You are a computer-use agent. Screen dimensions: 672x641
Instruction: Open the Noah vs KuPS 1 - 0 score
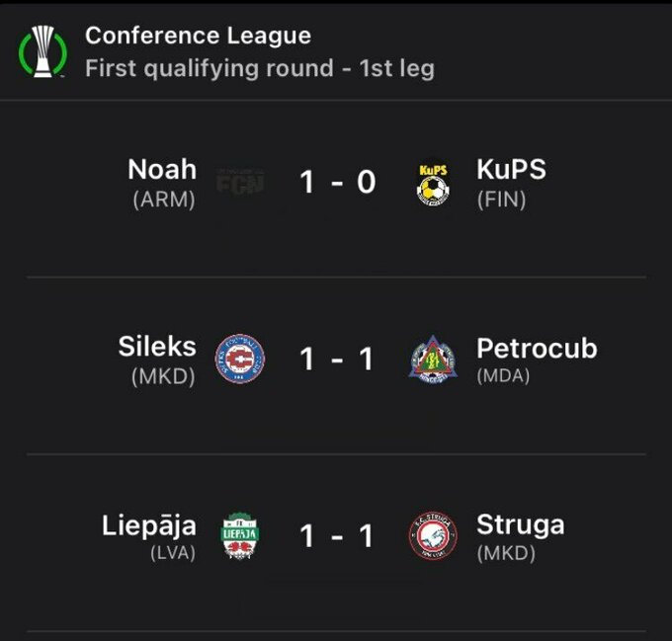(337, 183)
